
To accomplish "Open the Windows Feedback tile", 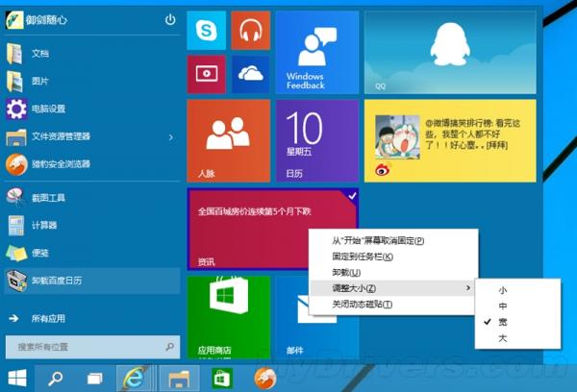I will point(317,52).
